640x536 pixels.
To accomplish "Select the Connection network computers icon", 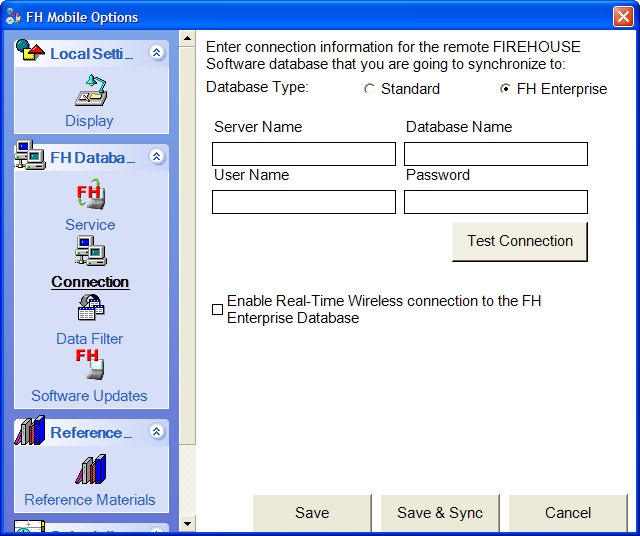I will (91, 251).
